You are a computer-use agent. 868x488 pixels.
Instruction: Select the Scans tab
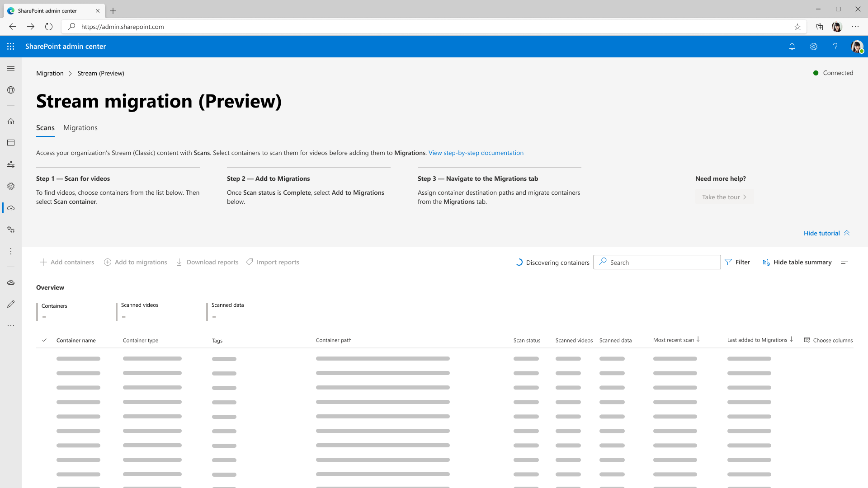(x=45, y=127)
